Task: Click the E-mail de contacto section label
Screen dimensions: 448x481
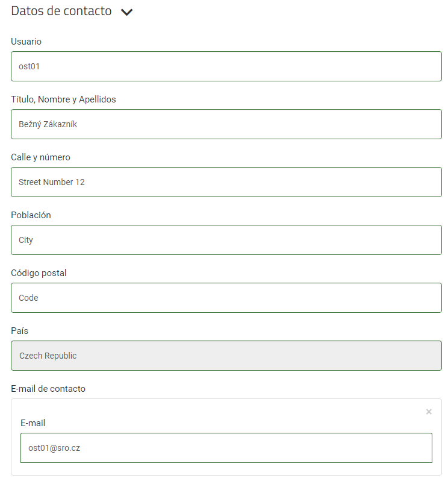Action: pyautogui.click(x=48, y=389)
